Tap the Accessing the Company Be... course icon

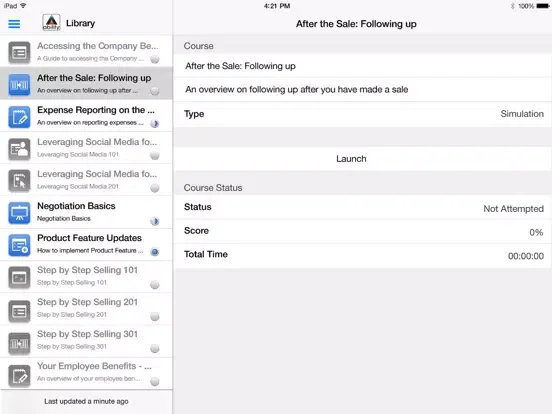19,52
